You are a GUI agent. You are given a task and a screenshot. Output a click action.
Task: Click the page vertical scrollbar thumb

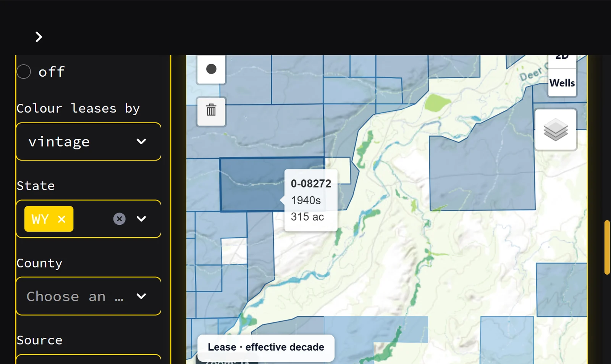tap(607, 247)
